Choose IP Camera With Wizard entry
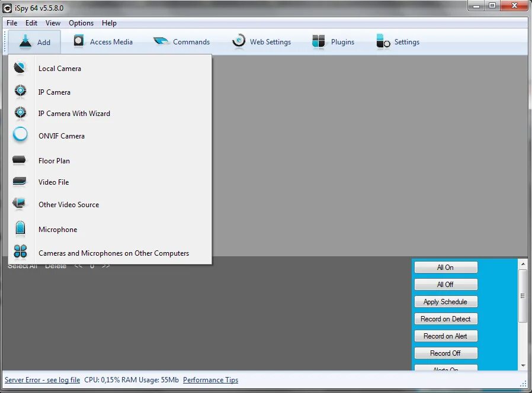 pos(110,113)
